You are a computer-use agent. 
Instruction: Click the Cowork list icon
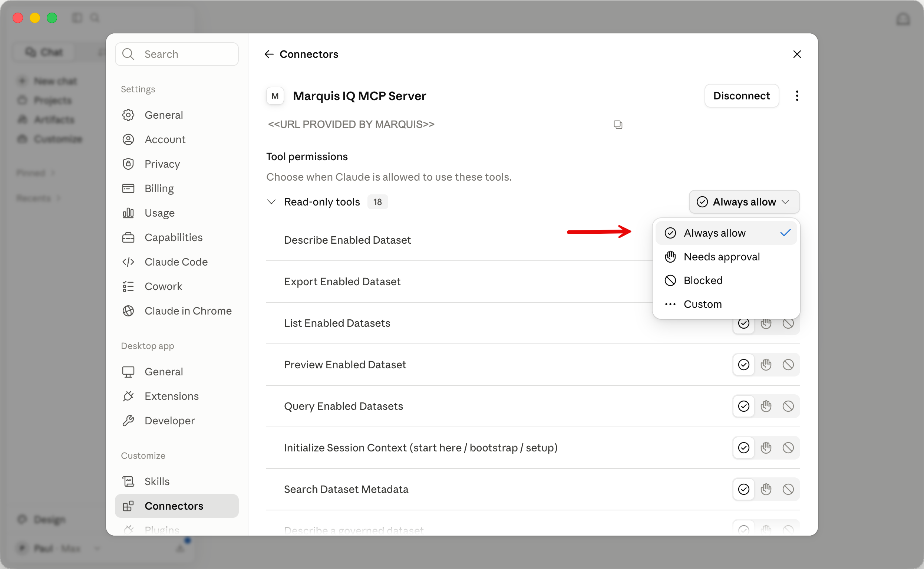(x=128, y=286)
